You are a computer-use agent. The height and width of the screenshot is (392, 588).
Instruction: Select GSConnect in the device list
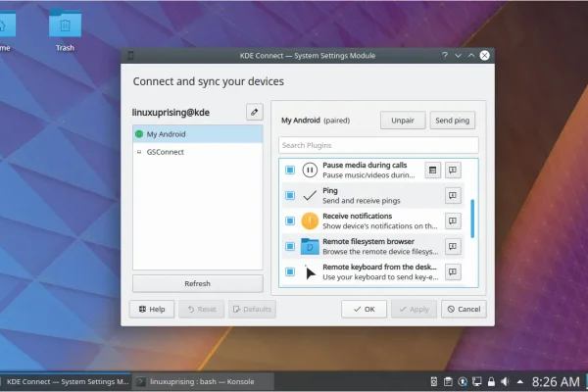tap(198, 152)
